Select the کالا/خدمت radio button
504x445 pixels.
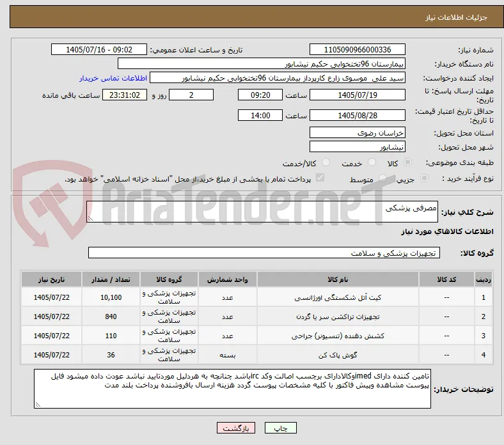[x=326, y=162]
